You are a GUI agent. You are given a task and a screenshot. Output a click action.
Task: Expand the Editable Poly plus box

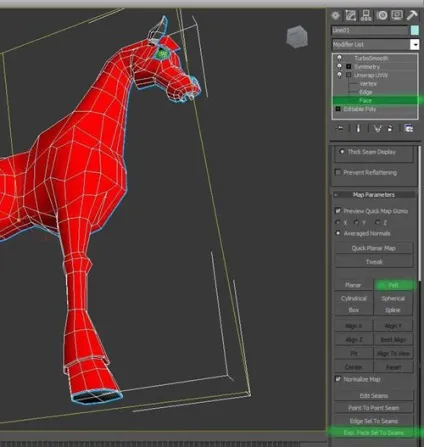[338, 109]
